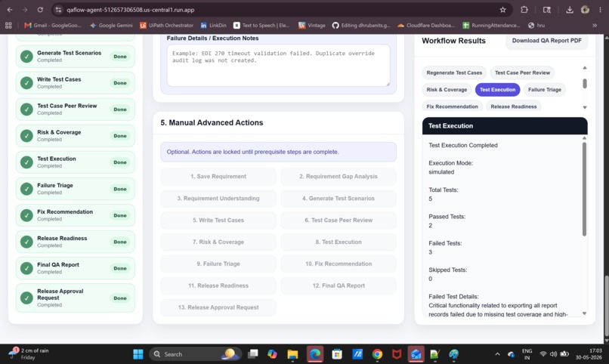Screen dimensions: 609x364
Task: Open the Google Chrome taskbar icon
Action: click(377, 354)
